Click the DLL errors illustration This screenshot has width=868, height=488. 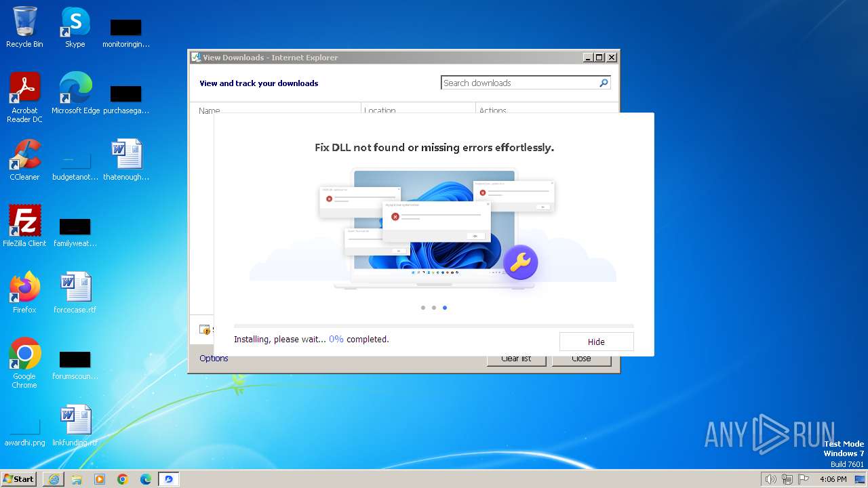433,229
